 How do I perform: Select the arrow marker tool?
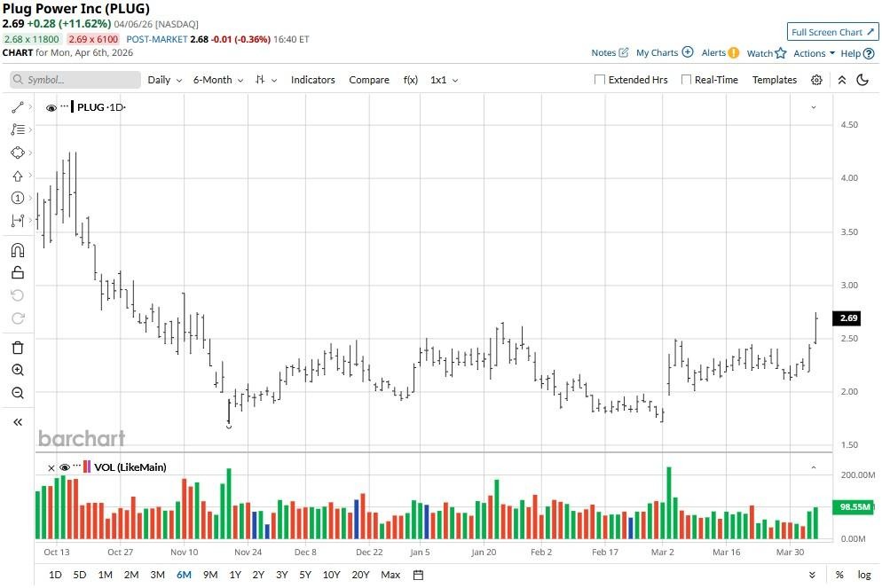point(18,176)
